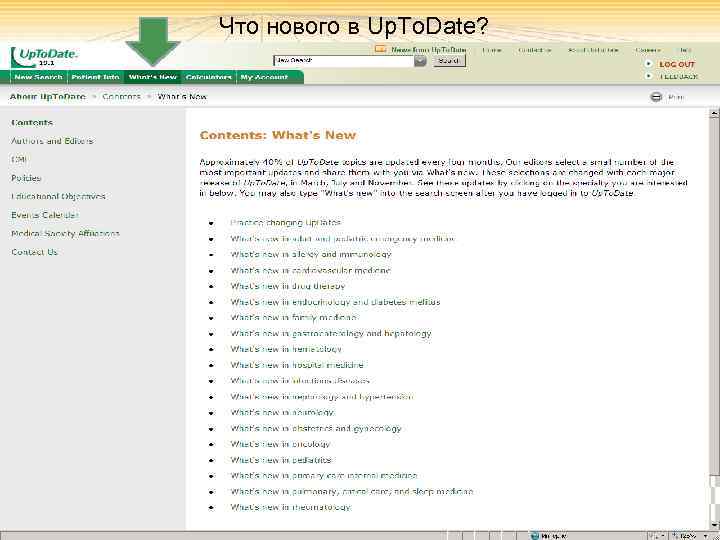
Task: Open What's new in primary care internal medicine
Action: [324, 476]
